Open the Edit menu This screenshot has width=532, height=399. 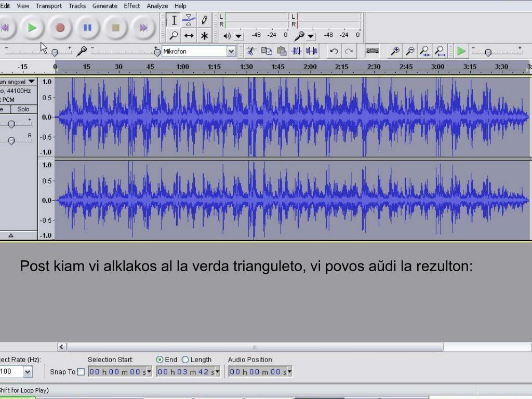5,6
